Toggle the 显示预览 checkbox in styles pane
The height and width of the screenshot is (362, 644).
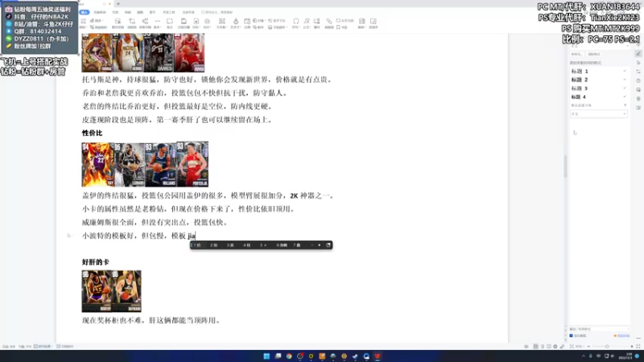click(x=572, y=335)
